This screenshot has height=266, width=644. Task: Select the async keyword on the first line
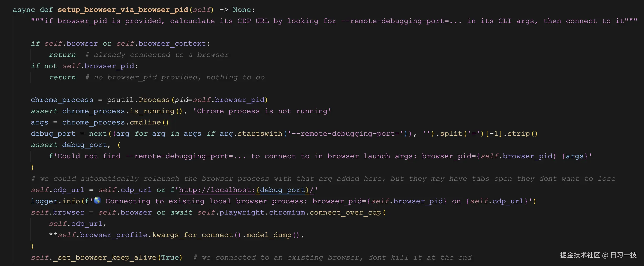point(24,10)
